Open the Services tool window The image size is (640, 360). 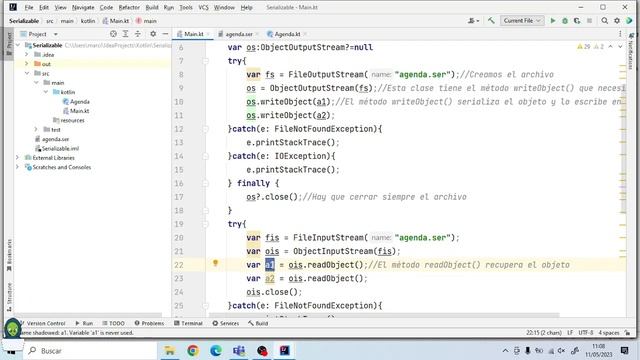(x=226, y=323)
